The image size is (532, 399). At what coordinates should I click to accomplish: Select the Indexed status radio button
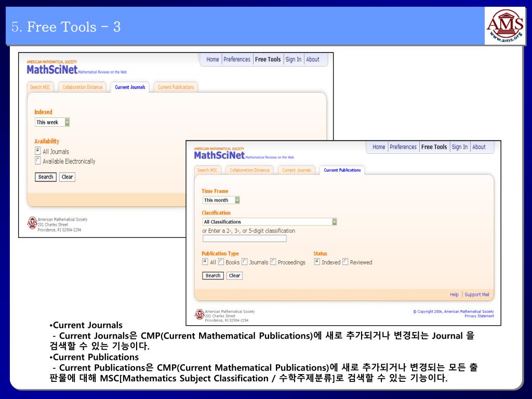coord(317,262)
